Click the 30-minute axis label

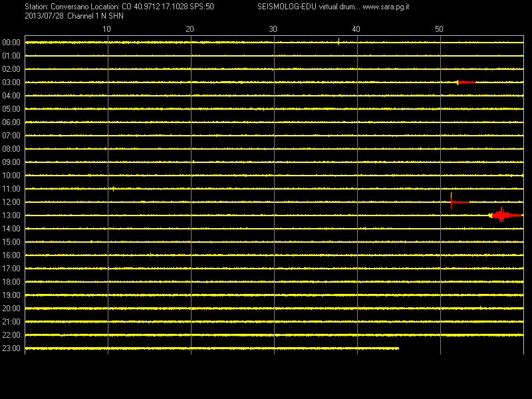(273, 29)
